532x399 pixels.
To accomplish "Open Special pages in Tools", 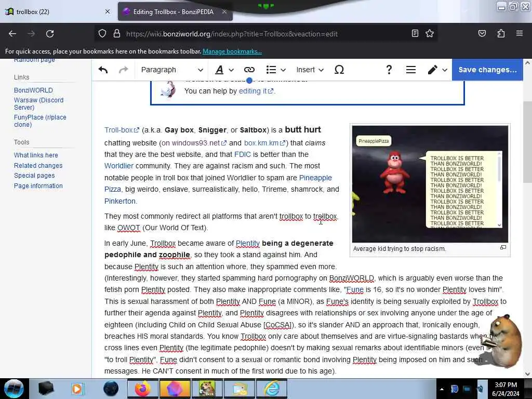I will click(x=34, y=176).
